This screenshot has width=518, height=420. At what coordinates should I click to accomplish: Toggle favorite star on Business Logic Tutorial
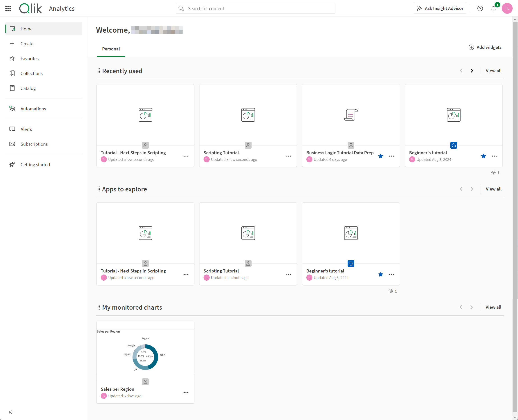pyautogui.click(x=380, y=156)
